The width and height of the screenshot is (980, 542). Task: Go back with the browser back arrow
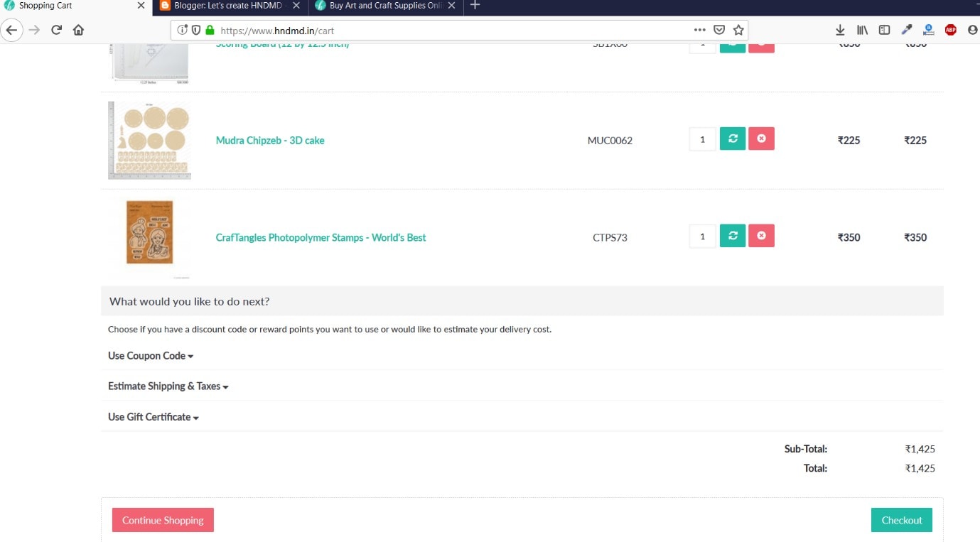coord(11,30)
